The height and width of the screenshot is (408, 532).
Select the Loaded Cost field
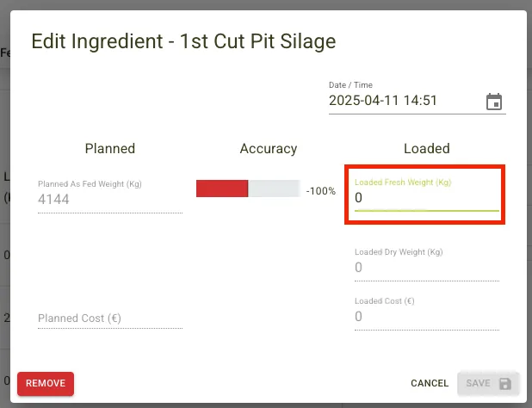[x=425, y=317]
